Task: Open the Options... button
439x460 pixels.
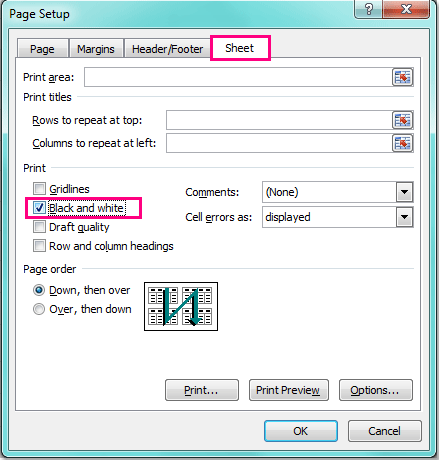Action: [376, 390]
